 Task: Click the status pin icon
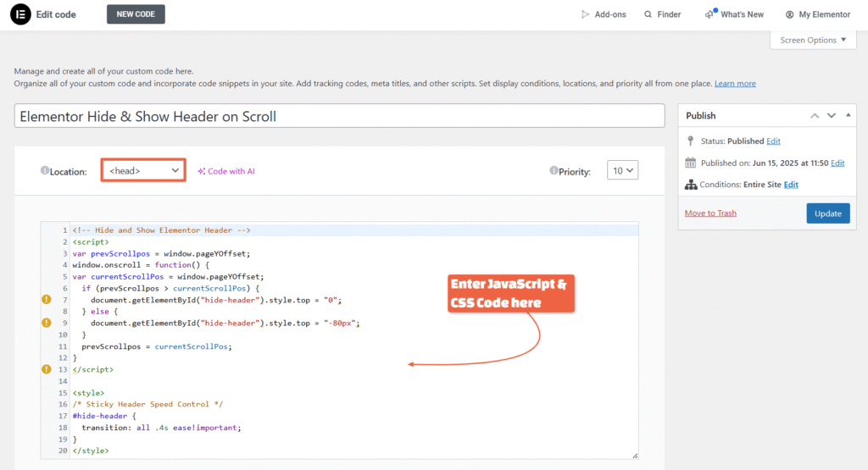coord(690,141)
